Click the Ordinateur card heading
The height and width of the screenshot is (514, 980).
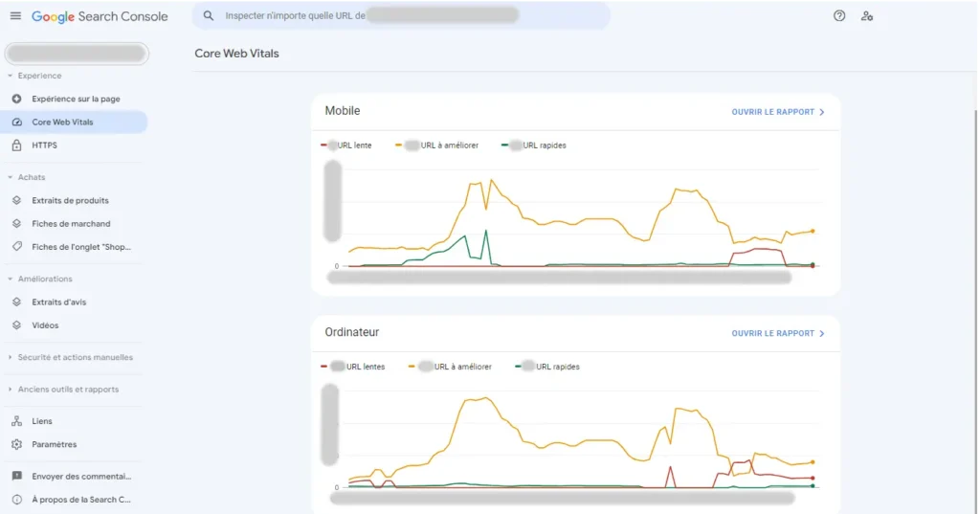click(x=352, y=332)
